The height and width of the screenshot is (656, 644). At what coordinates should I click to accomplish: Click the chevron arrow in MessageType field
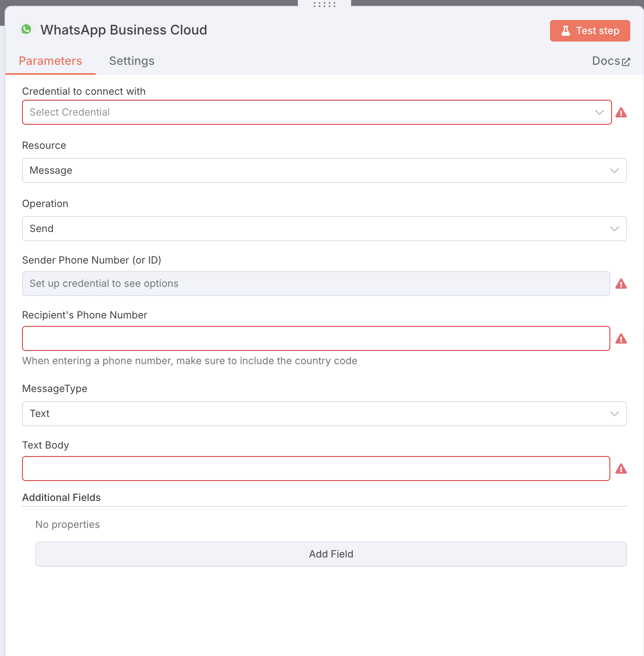[x=614, y=414]
